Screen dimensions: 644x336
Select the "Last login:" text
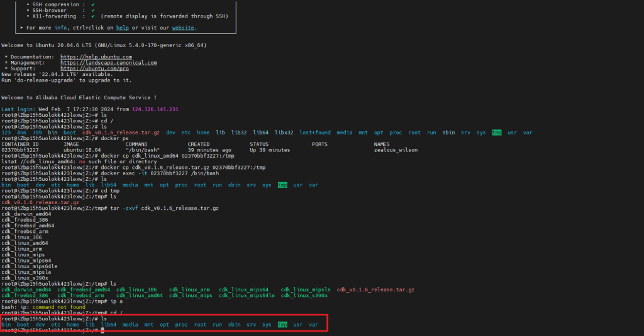(17, 109)
